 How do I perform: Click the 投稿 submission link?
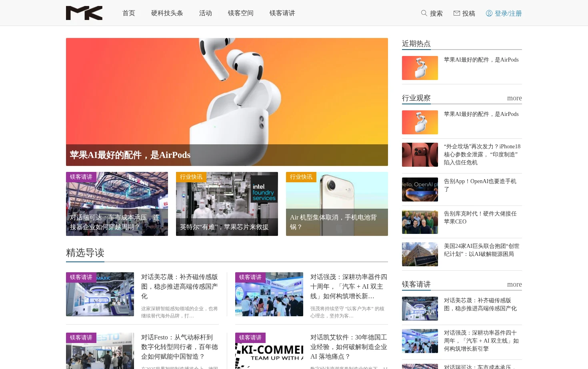click(x=469, y=14)
